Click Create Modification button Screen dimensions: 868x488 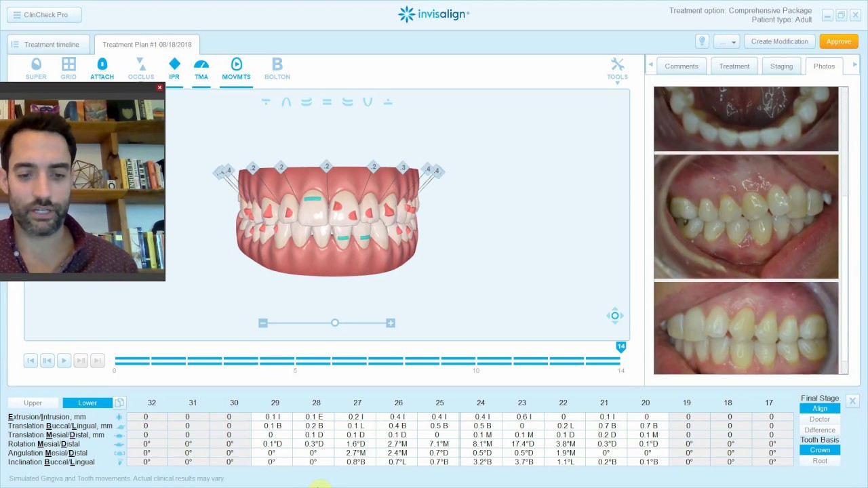click(x=779, y=41)
